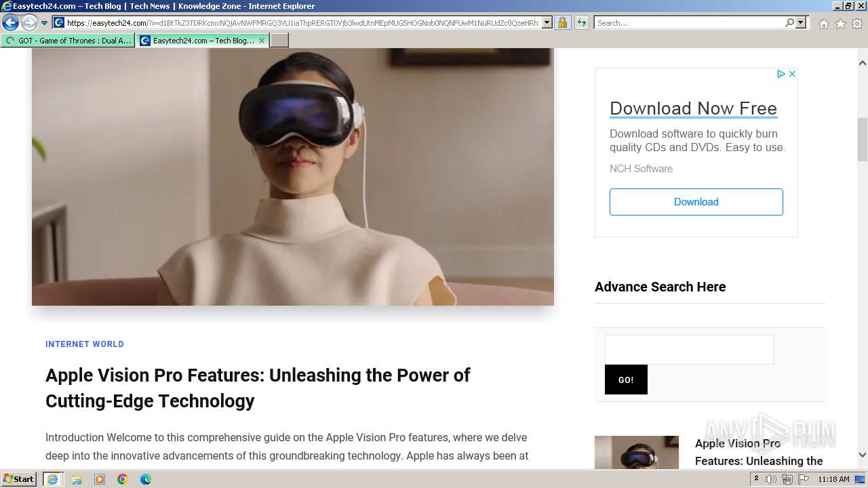Click the NCH Software advertiser text
868x488 pixels.
tap(641, 169)
